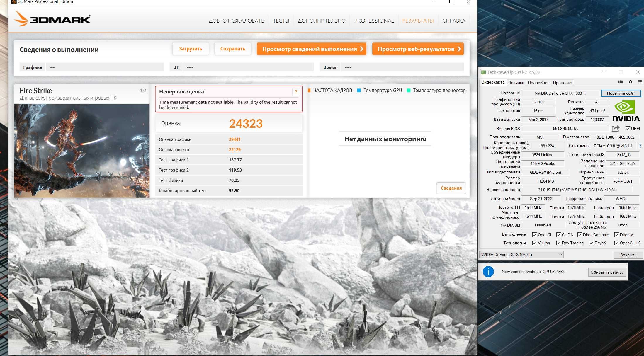Click the overall score 24323
644x356 pixels.
pyautogui.click(x=246, y=124)
